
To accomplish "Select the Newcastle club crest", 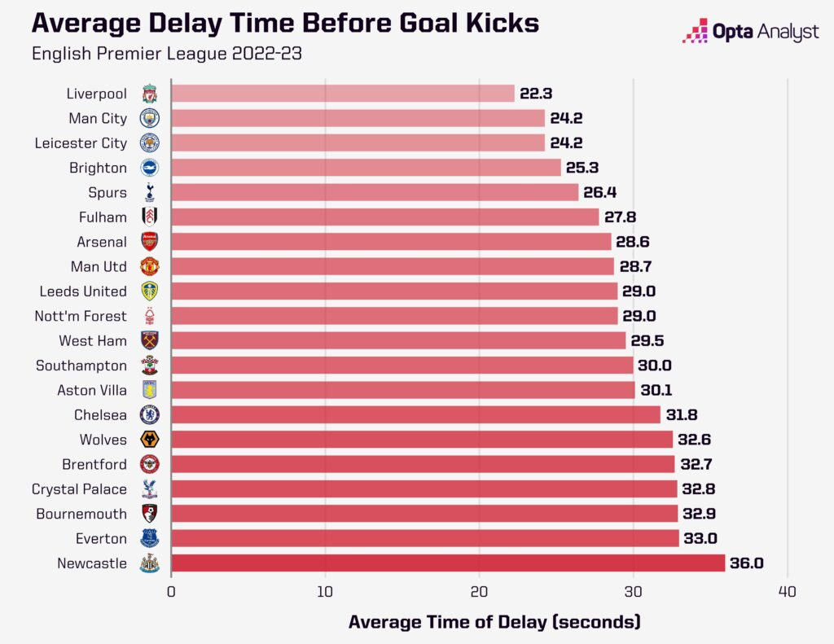I will point(150,563).
